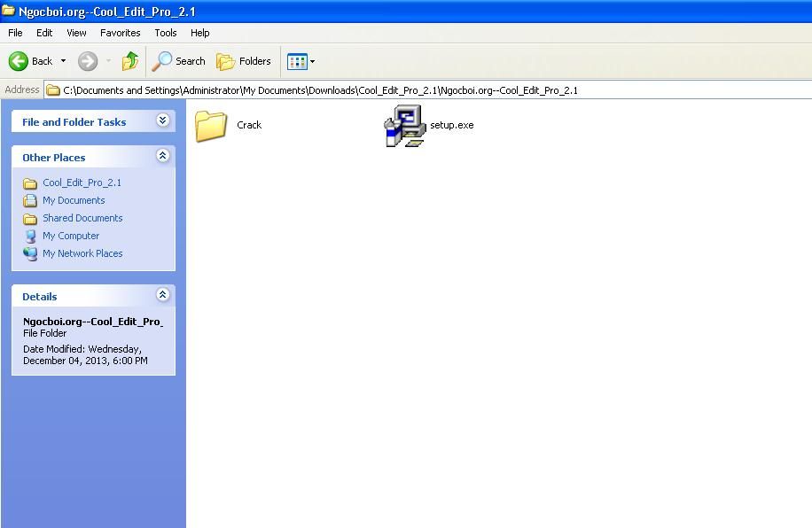Open the Back history dropdown arrow
812x528 pixels.
coord(63,61)
